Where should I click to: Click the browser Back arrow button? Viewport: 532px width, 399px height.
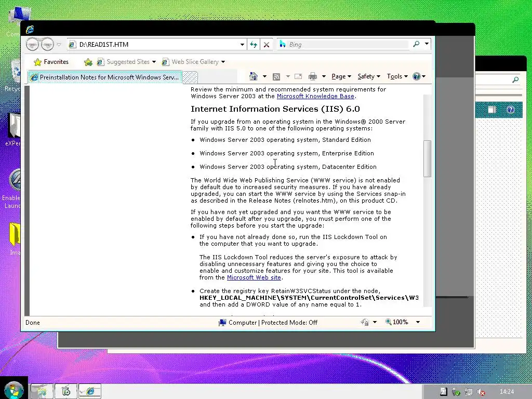click(33, 45)
